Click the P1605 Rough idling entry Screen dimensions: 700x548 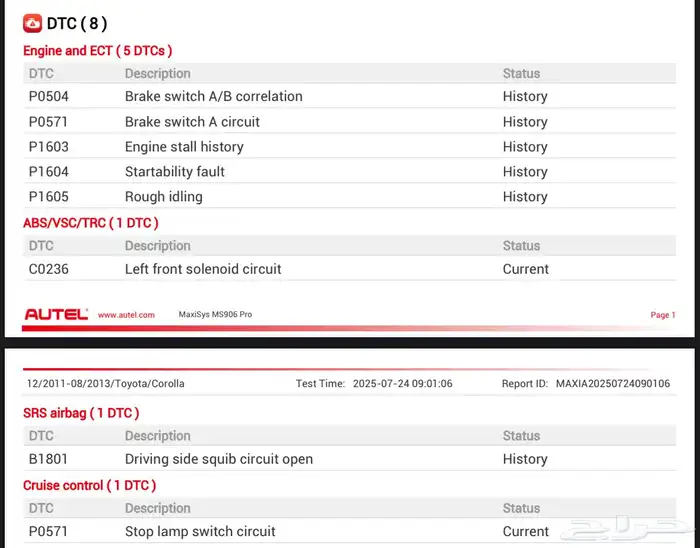(x=163, y=197)
